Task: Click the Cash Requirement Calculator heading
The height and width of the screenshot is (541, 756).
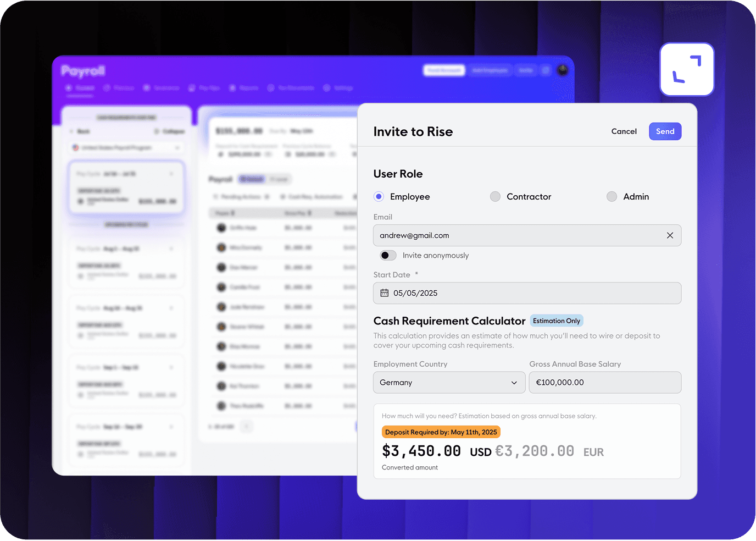Action: (449, 321)
